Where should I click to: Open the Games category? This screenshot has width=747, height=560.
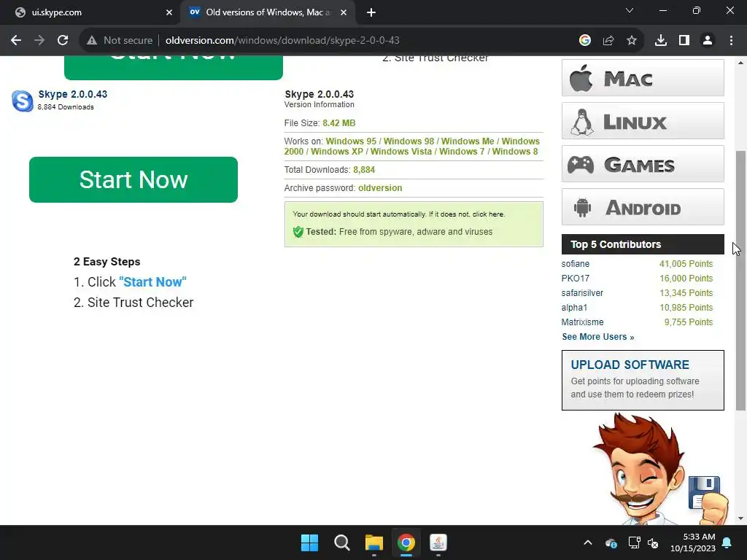click(x=643, y=164)
